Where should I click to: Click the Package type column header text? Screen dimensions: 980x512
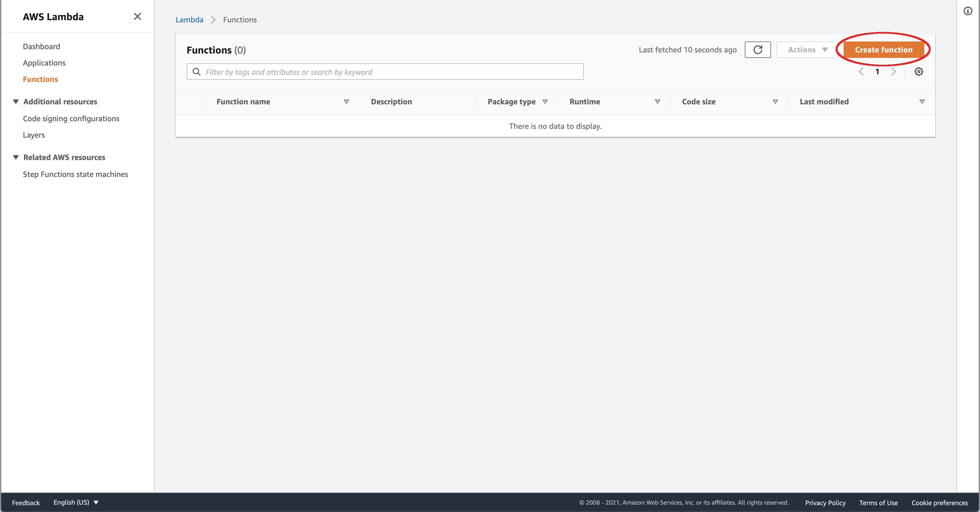[x=511, y=102]
